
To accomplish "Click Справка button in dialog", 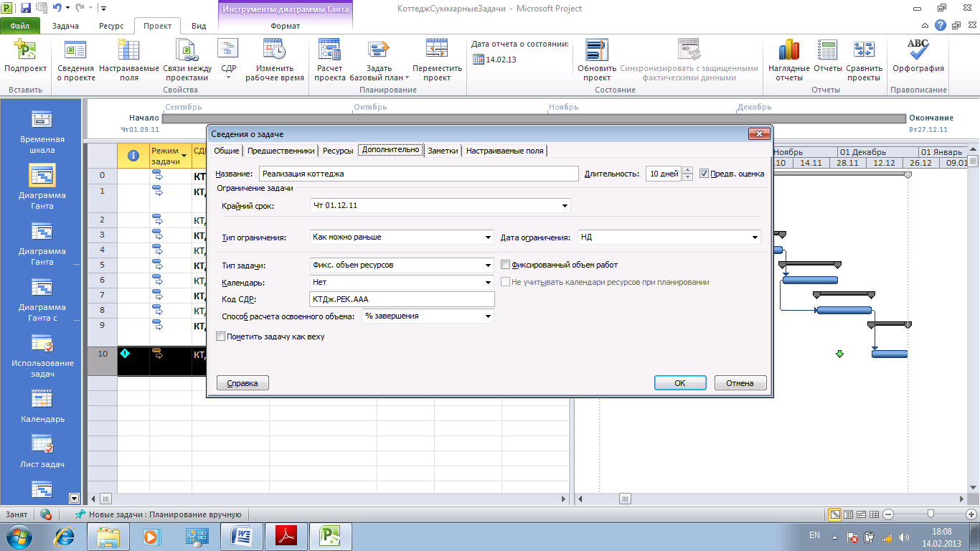I will tap(242, 383).
